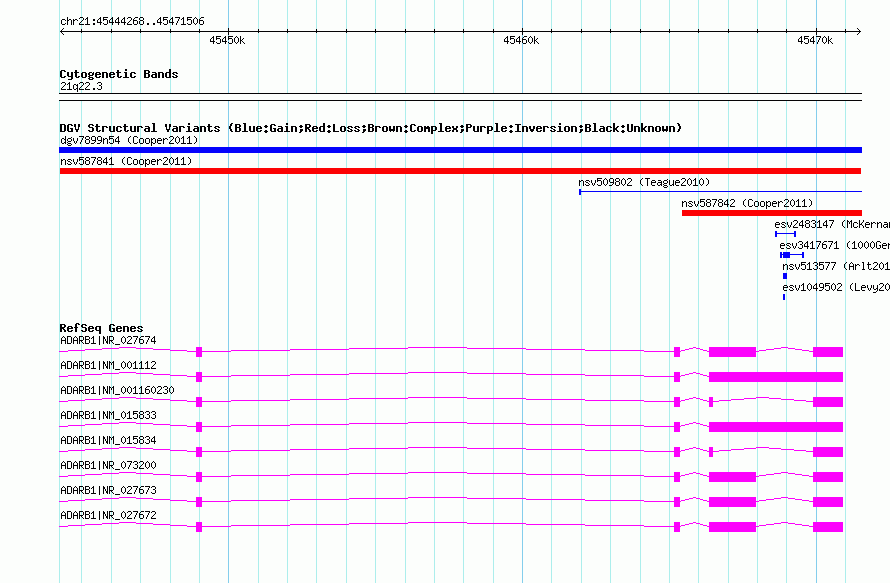Select the red nsv587841 loss bar
This screenshot has height=583, width=890.
(460, 171)
